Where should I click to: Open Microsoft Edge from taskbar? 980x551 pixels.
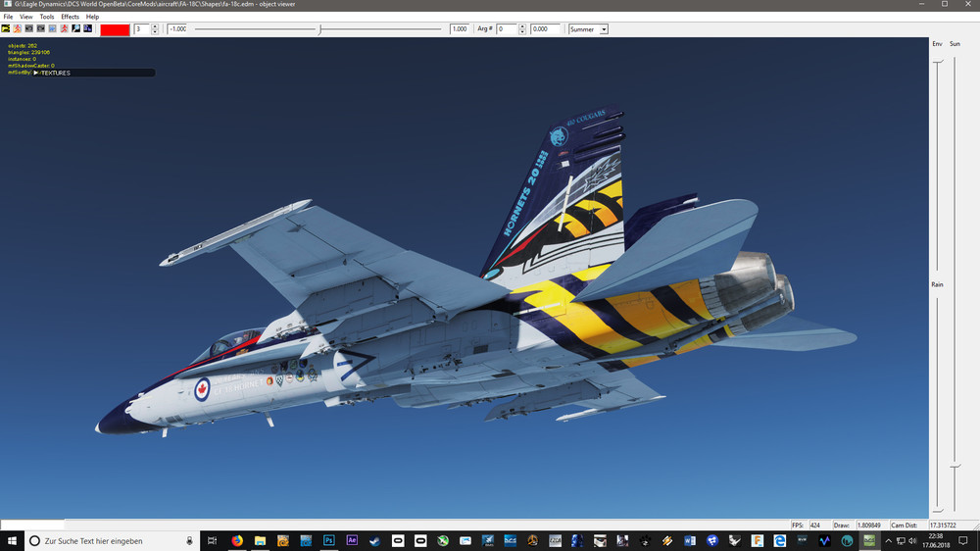779,541
